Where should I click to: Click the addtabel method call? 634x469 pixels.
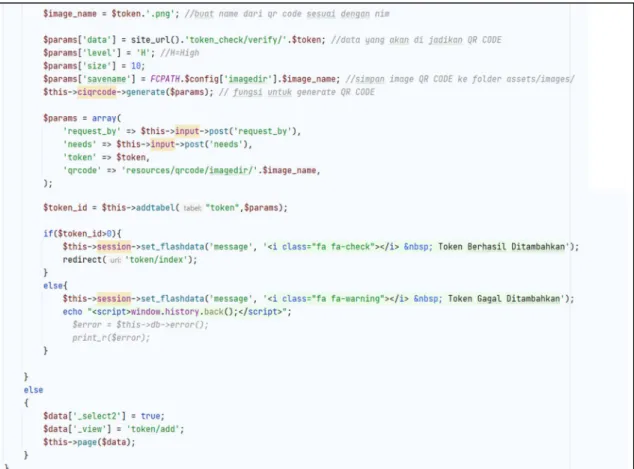click(x=155, y=207)
